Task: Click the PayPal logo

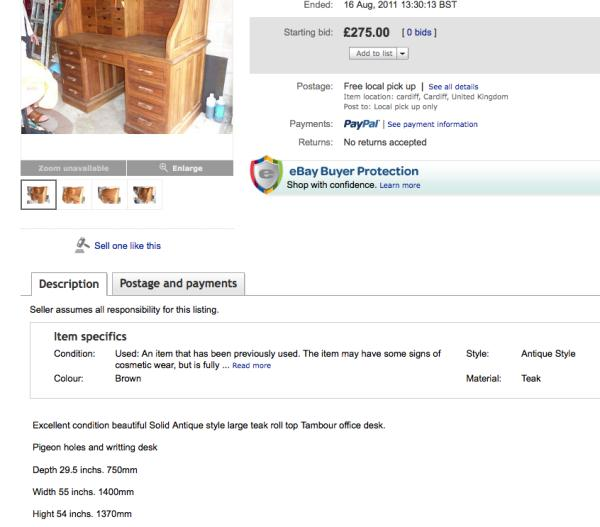Action: coord(360,124)
